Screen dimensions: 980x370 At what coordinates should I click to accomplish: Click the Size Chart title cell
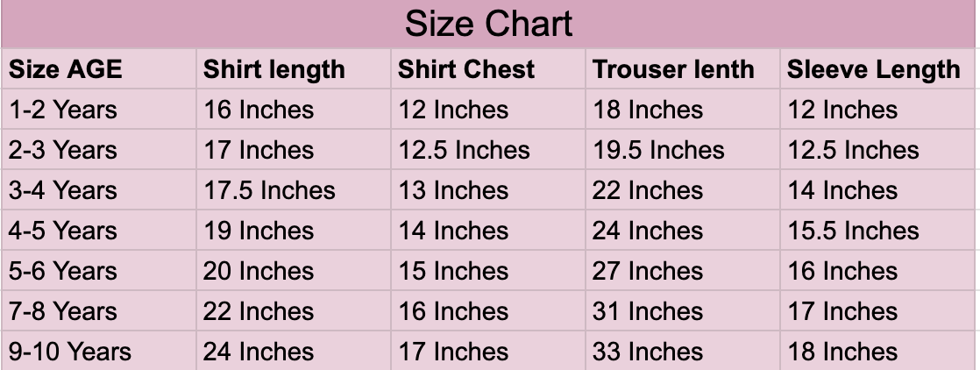tap(489, 24)
